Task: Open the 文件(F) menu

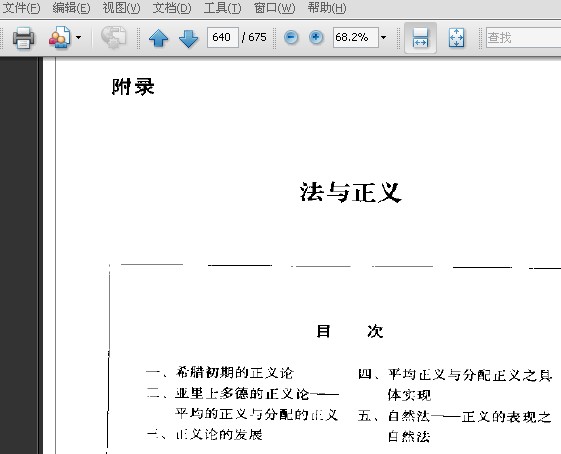Action: (x=21, y=8)
